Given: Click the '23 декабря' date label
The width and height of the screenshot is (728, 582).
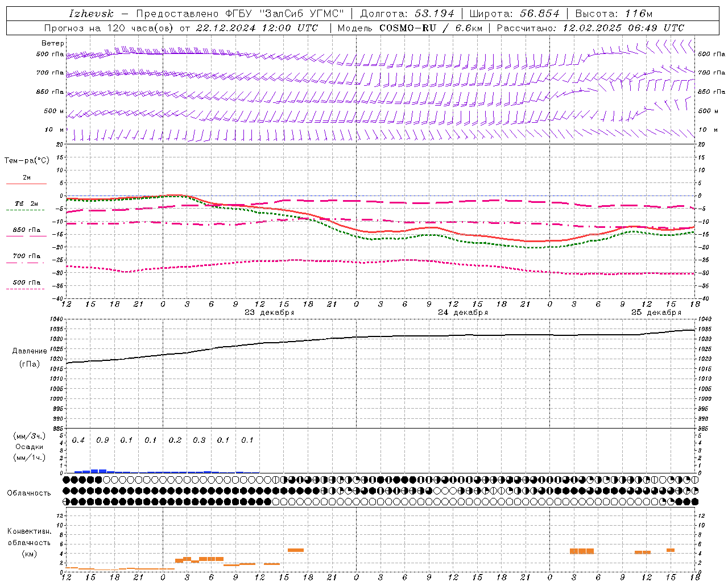Looking at the screenshot, I should tap(270, 312).
